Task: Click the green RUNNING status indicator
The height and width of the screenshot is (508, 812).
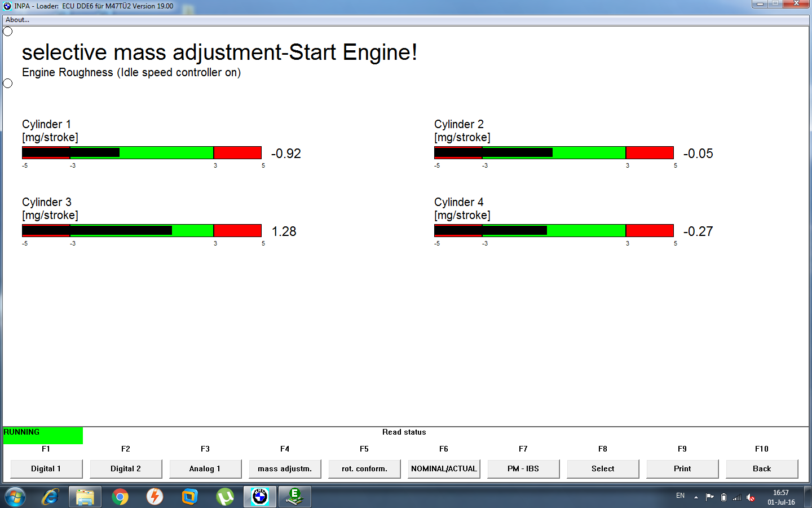Action: click(x=43, y=435)
